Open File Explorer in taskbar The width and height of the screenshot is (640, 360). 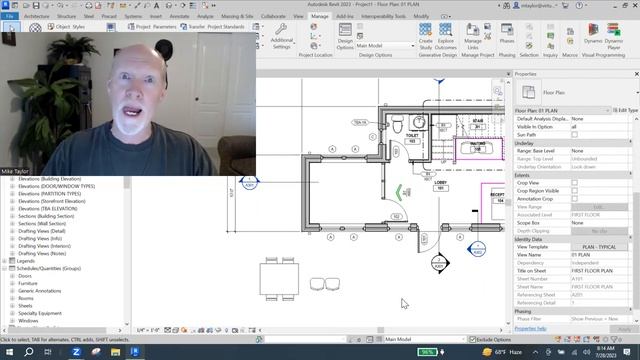115,352
